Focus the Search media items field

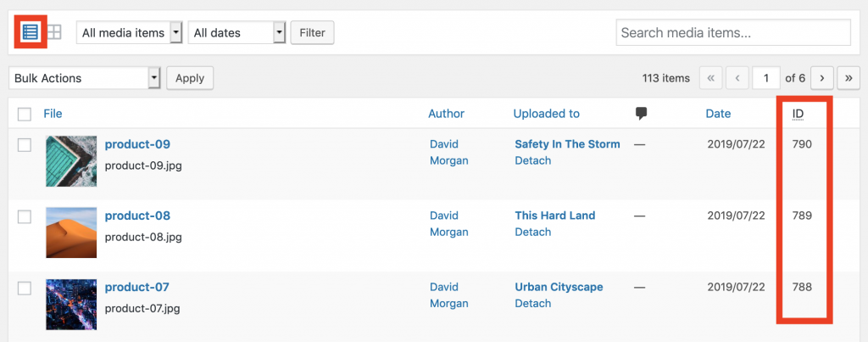pyautogui.click(x=733, y=33)
